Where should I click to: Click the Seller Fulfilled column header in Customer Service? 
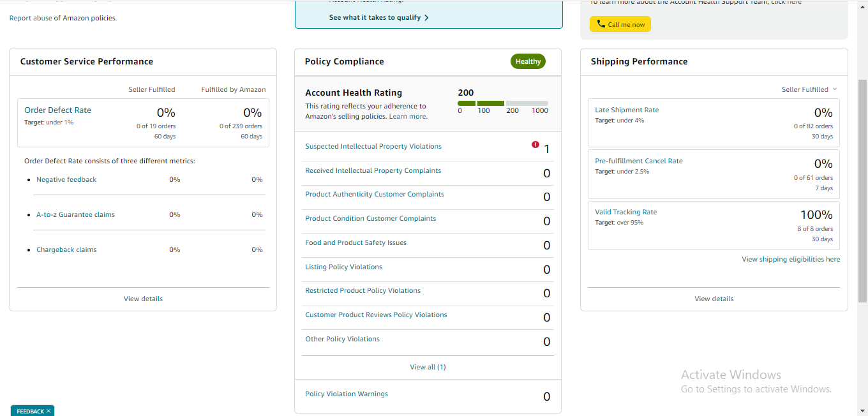pos(151,89)
